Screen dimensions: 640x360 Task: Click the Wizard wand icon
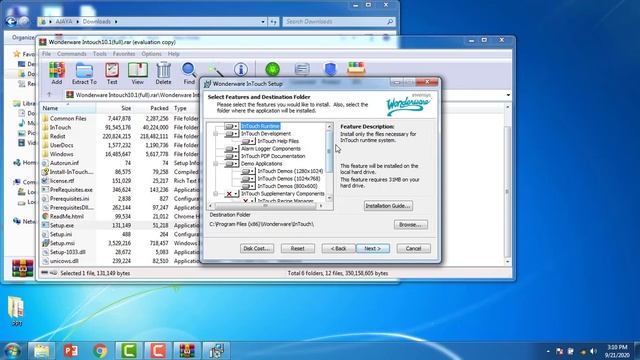215,70
